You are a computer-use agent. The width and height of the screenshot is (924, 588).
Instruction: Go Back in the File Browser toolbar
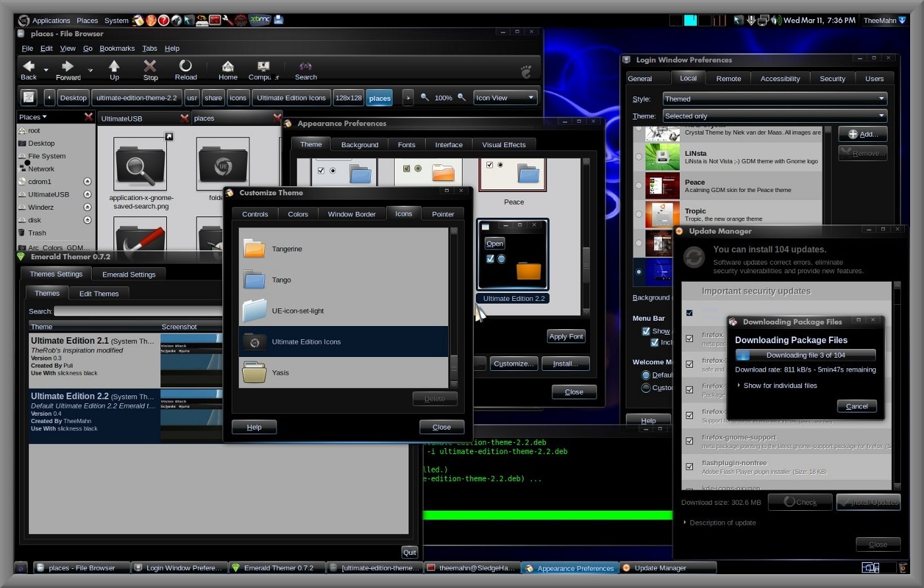[x=28, y=69]
